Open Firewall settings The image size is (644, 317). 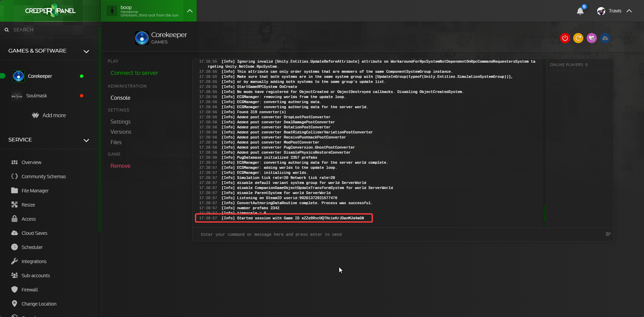click(x=30, y=290)
